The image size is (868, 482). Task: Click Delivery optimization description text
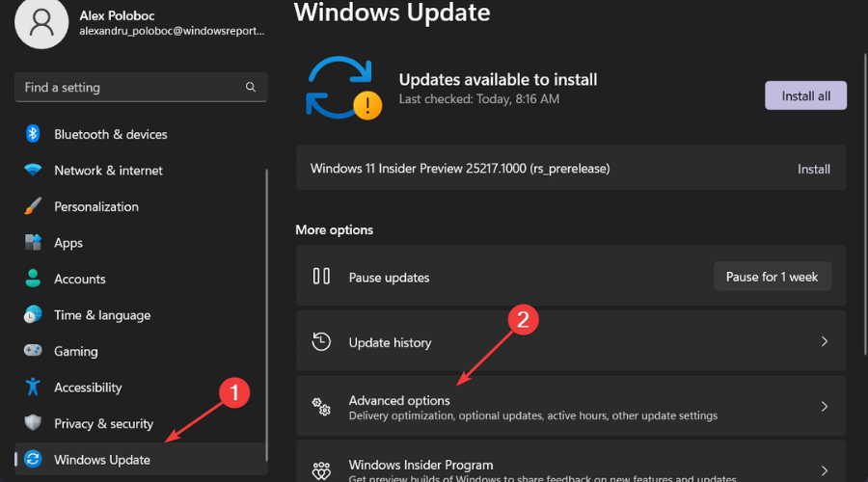[533, 415]
